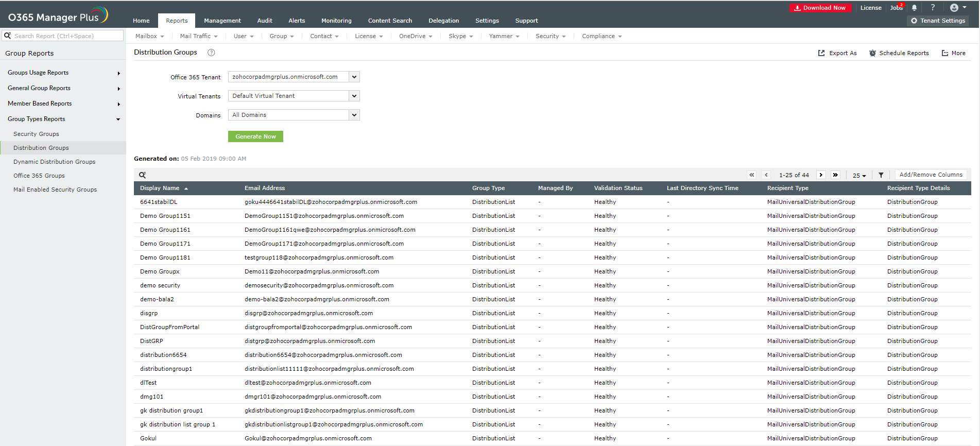Image resolution: width=980 pixels, height=446 pixels.
Task: Switch to the Home tab
Action: [x=141, y=21]
